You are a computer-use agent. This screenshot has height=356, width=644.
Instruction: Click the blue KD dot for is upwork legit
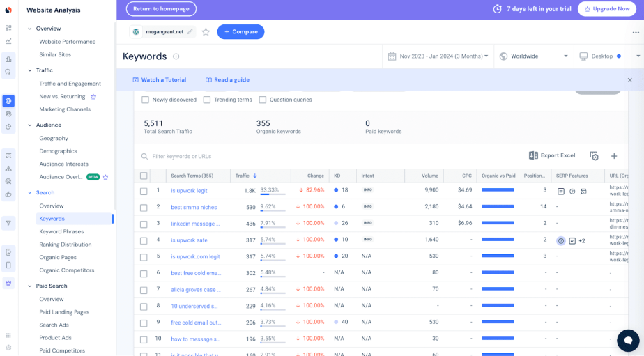[x=336, y=190]
